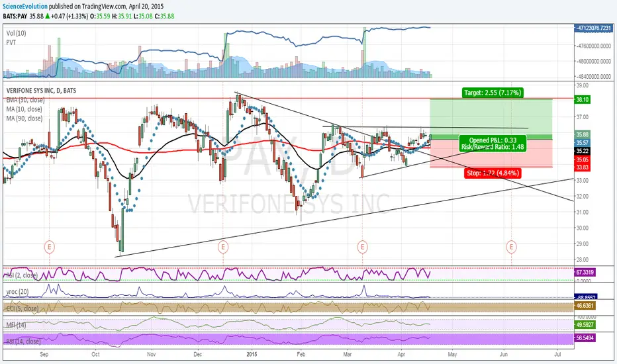Select the red Stop: 1.72 (4.84%) label
Screen dimensions: 617x364
click(x=493, y=173)
